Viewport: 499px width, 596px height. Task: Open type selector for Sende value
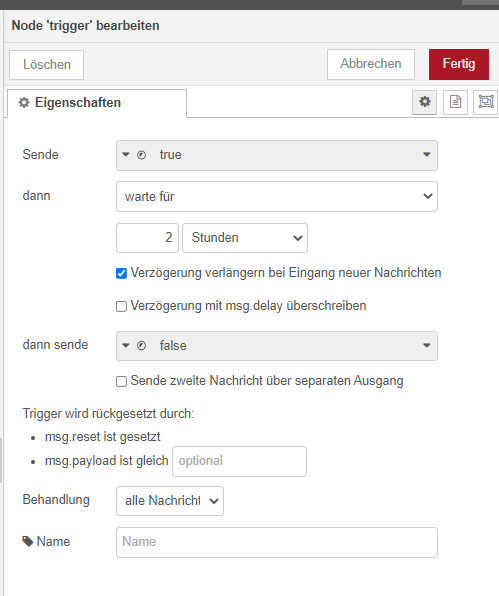click(x=133, y=155)
